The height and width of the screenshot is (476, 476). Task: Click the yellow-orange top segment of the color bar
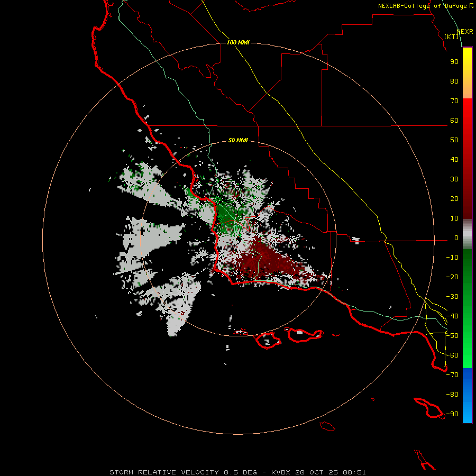click(x=467, y=73)
